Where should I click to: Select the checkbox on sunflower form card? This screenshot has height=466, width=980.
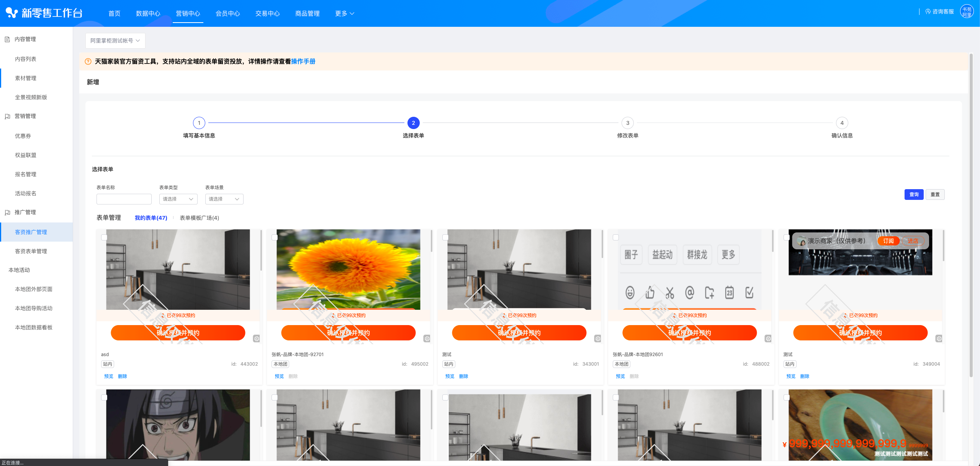click(x=275, y=237)
